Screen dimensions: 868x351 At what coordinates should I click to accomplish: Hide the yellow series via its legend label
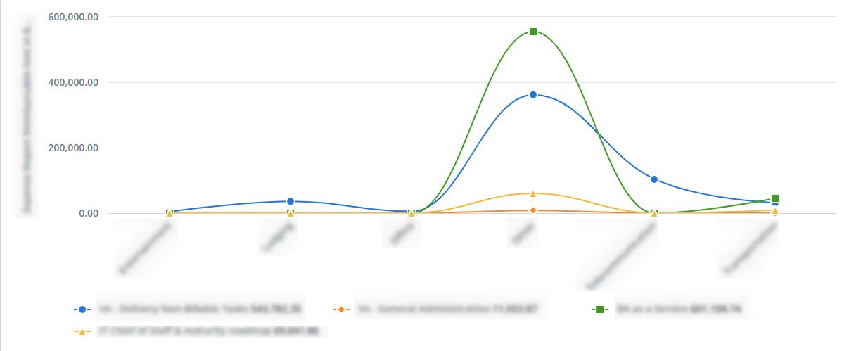click(x=208, y=331)
